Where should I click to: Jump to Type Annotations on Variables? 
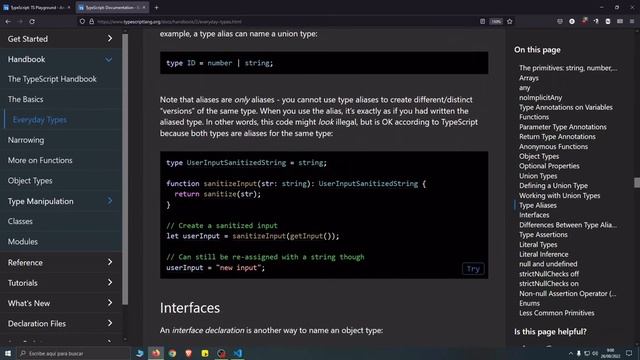pos(566,107)
